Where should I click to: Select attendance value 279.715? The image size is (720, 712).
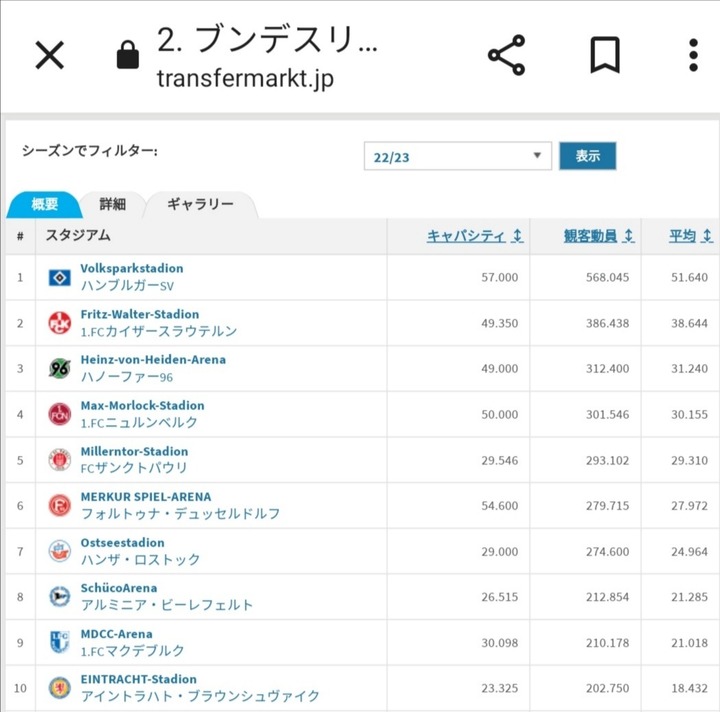coord(607,506)
